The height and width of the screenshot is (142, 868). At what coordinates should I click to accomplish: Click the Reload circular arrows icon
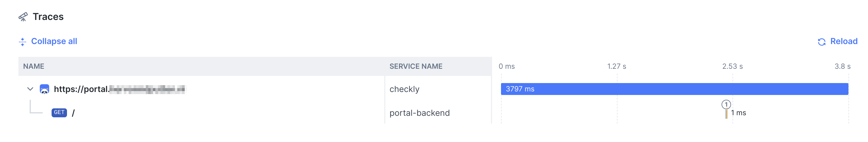(x=821, y=42)
